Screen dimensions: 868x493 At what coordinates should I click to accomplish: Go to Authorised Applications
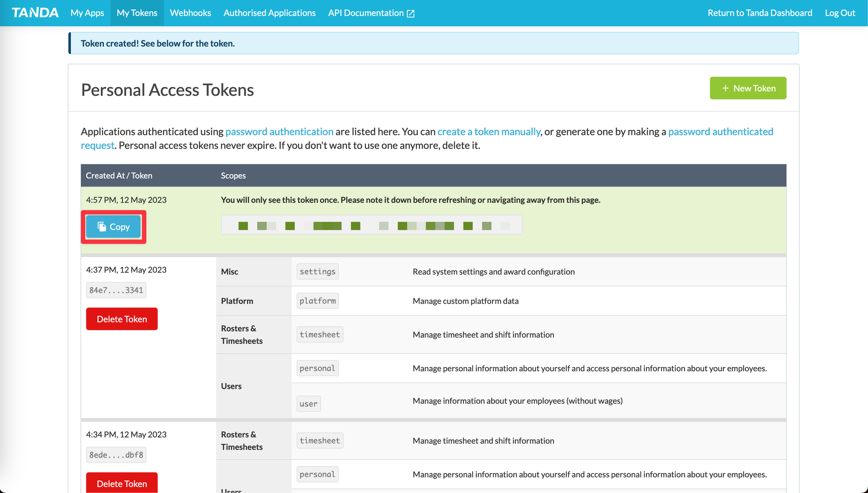(x=270, y=13)
